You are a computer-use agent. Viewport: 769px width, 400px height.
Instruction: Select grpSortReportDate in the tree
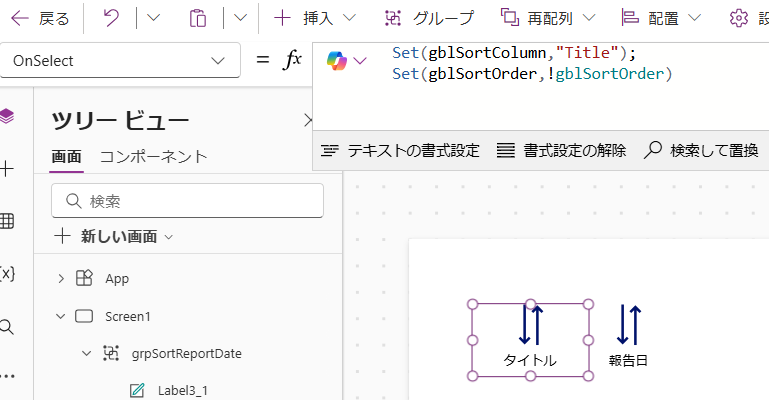click(x=186, y=353)
